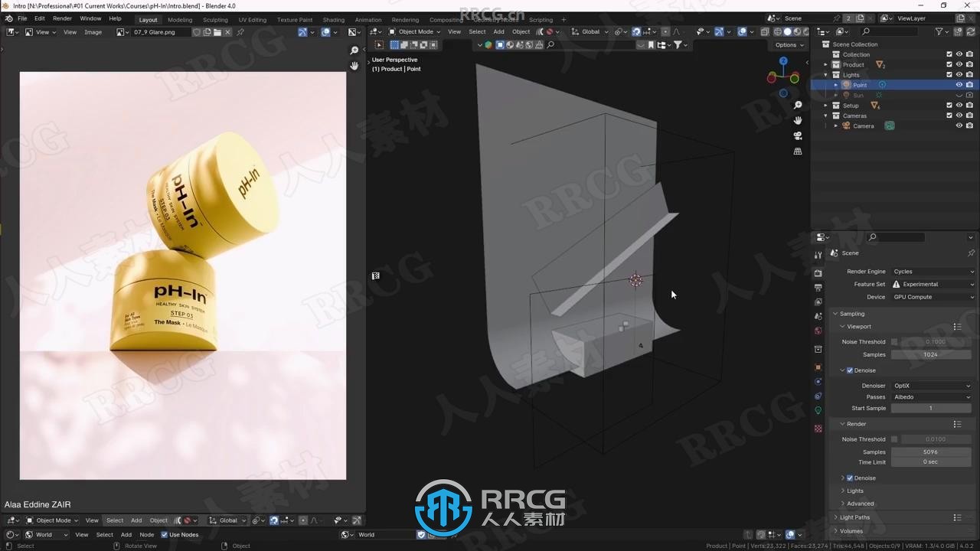980x551 pixels.
Task: Open Denoiser OptiX dropdown
Action: pos(932,386)
